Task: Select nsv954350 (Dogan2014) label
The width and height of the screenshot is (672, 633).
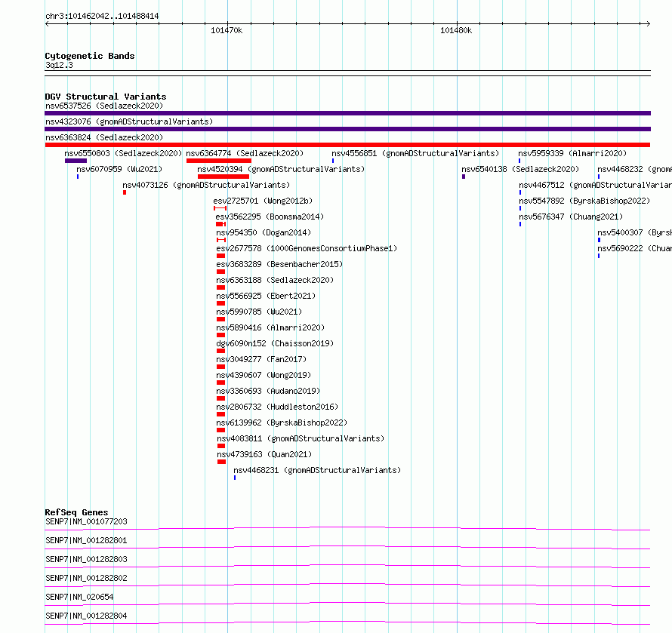Action: 264,232
